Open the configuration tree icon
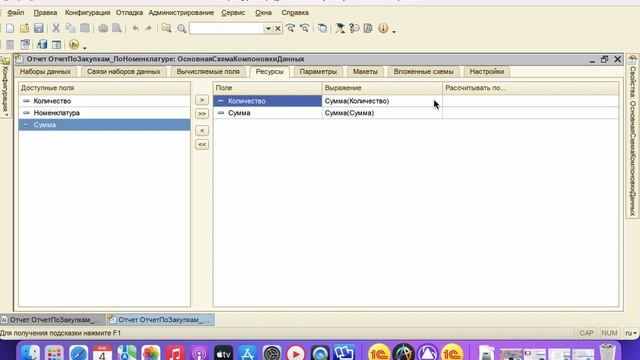This screenshot has width=640, height=360. (25, 44)
